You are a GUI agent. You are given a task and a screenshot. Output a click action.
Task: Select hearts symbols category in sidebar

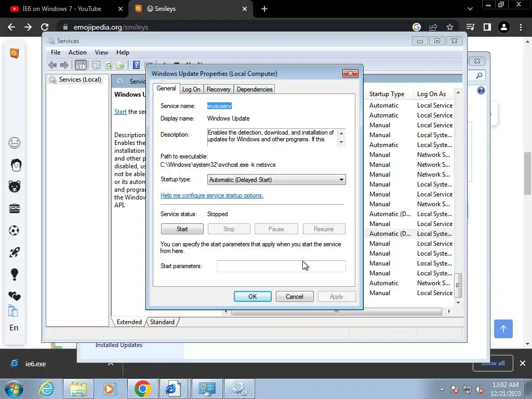coord(14,296)
